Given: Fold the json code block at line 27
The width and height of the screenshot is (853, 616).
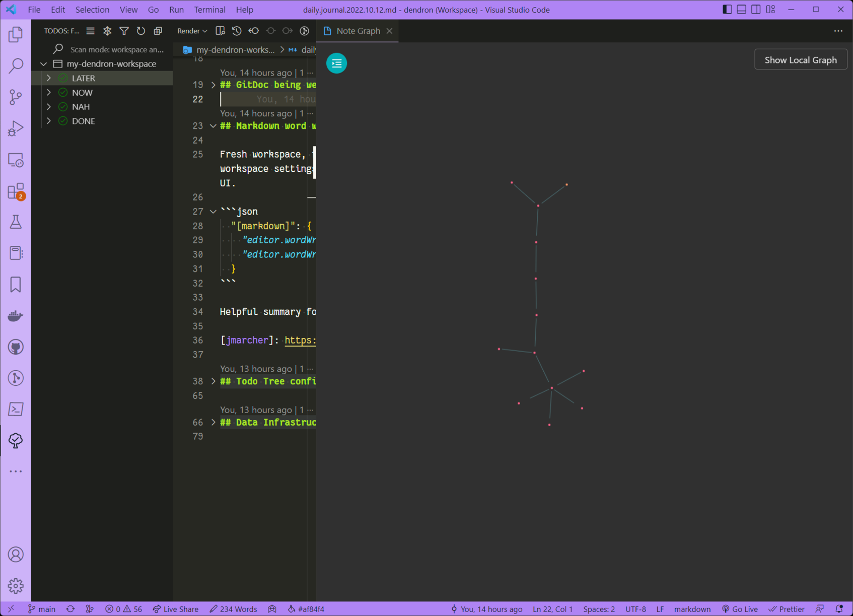Looking at the screenshot, I should [213, 212].
